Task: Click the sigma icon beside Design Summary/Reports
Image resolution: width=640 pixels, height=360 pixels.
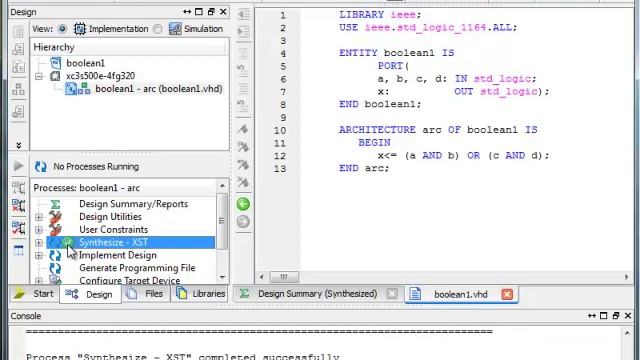Action: pyautogui.click(x=56, y=204)
